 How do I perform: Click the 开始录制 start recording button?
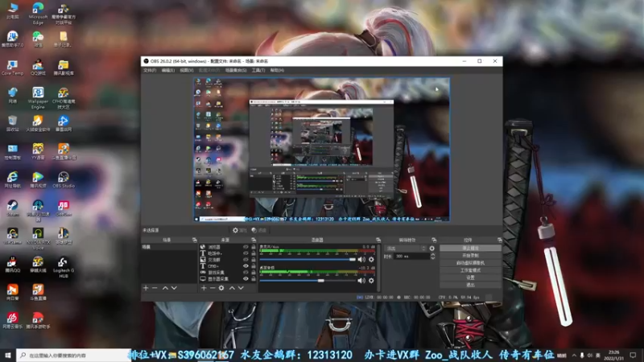[470, 256]
